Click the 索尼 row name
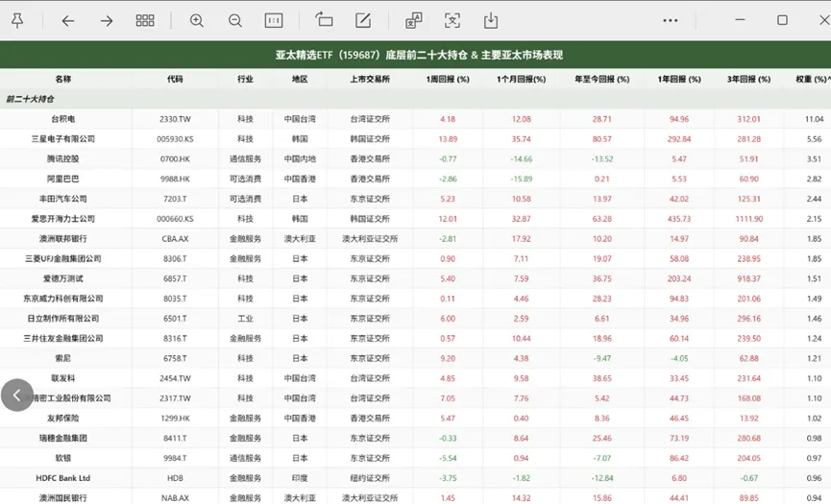 [x=63, y=358]
